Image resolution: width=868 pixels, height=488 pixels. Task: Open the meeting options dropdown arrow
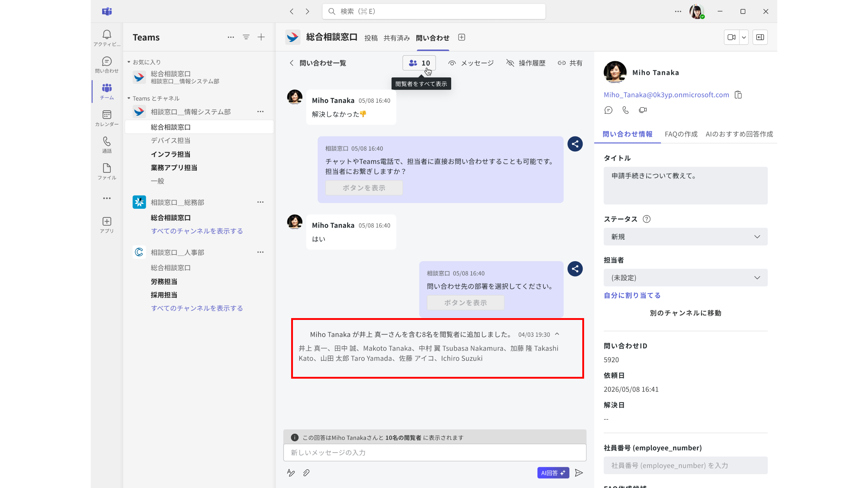point(744,37)
